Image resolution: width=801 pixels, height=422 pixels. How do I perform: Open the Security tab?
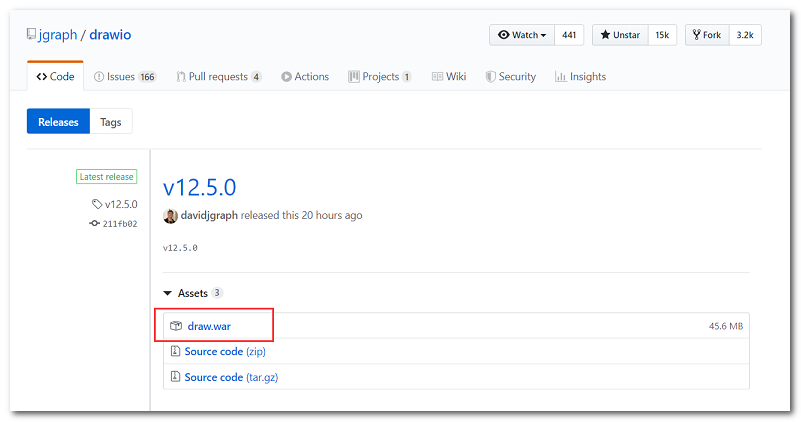click(x=511, y=77)
